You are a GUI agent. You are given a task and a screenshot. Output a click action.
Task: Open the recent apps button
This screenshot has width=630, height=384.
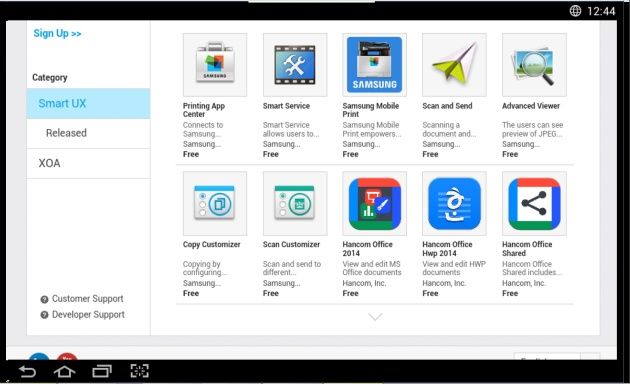point(102,372)
